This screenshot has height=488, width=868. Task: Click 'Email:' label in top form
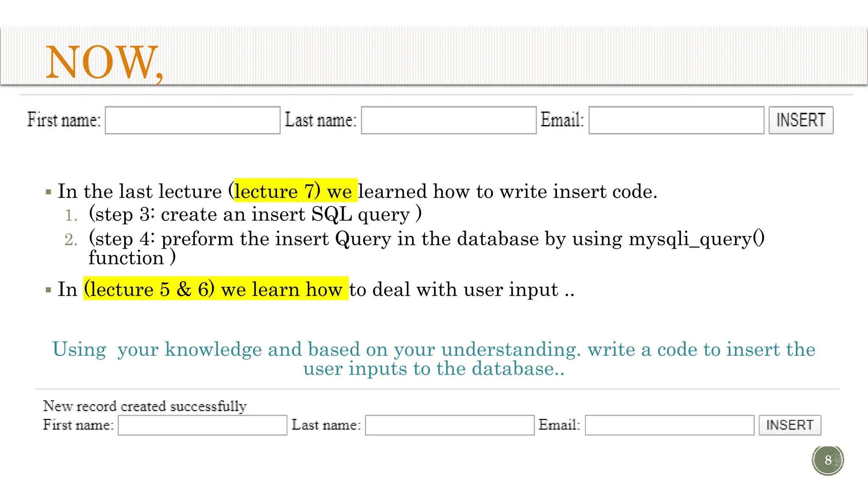point(562,120)
